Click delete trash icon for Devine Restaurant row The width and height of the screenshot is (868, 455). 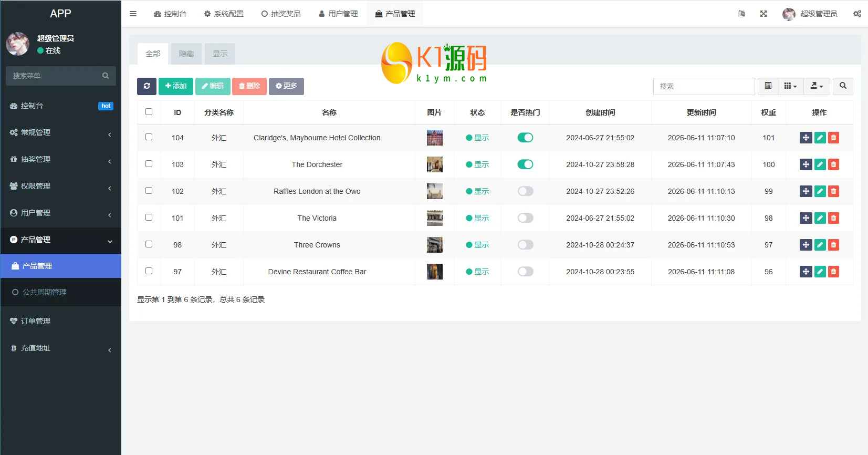833,272
